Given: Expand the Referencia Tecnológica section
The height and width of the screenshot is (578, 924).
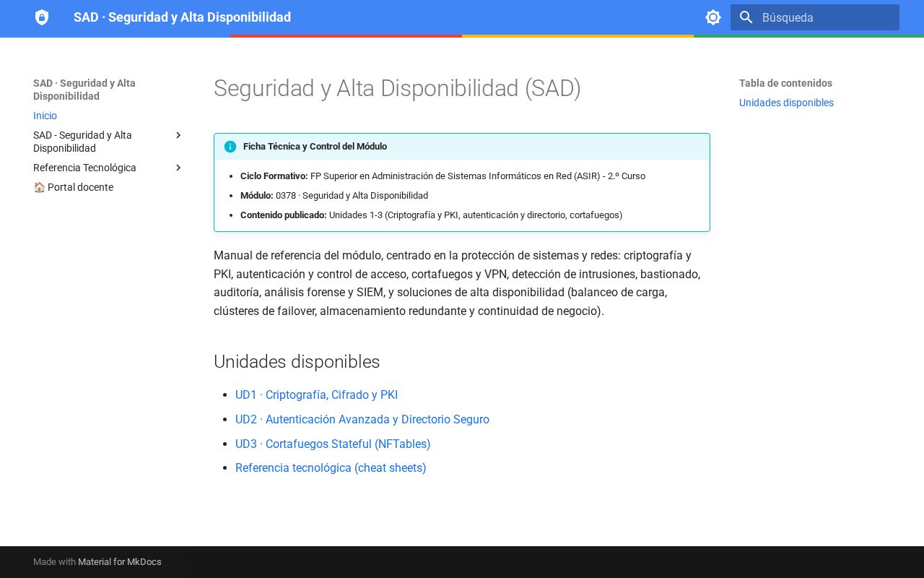Looking at the screenshot, I should 178,168.
